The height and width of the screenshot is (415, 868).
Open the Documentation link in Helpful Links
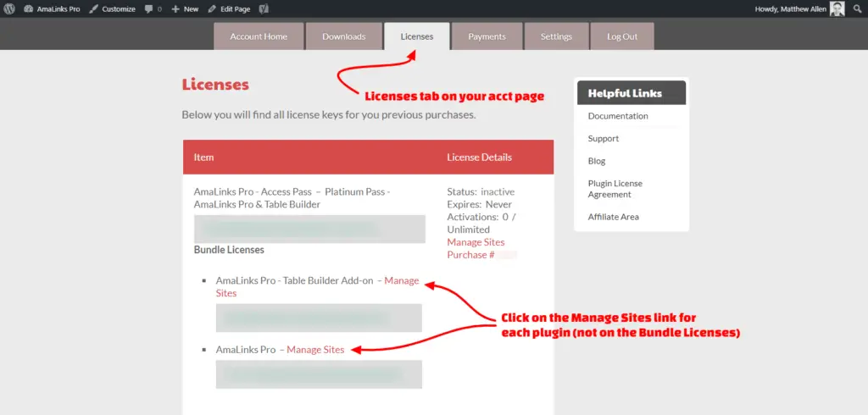click(618, 116)
